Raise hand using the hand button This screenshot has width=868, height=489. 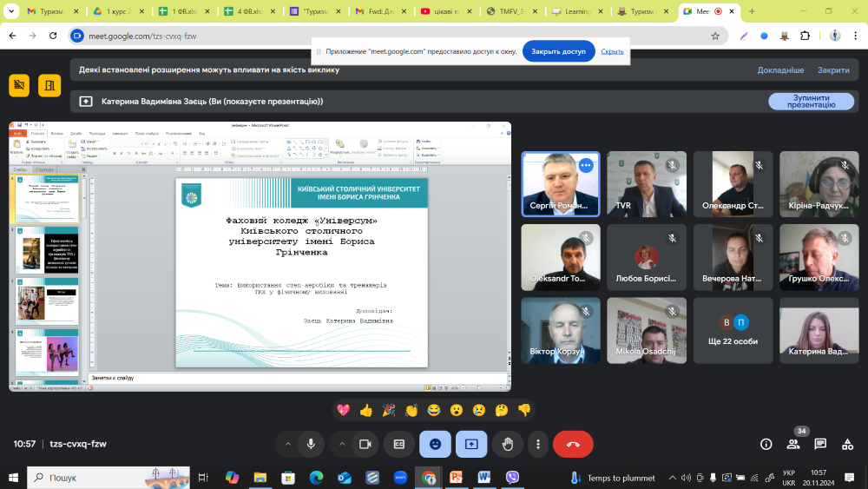tap(508, 444)
